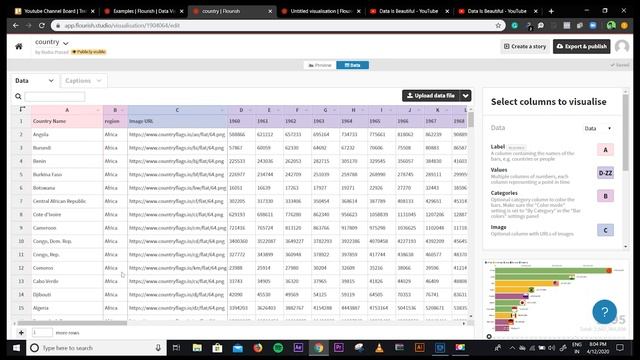Click the Create a story button

click(x=525, y=47)
